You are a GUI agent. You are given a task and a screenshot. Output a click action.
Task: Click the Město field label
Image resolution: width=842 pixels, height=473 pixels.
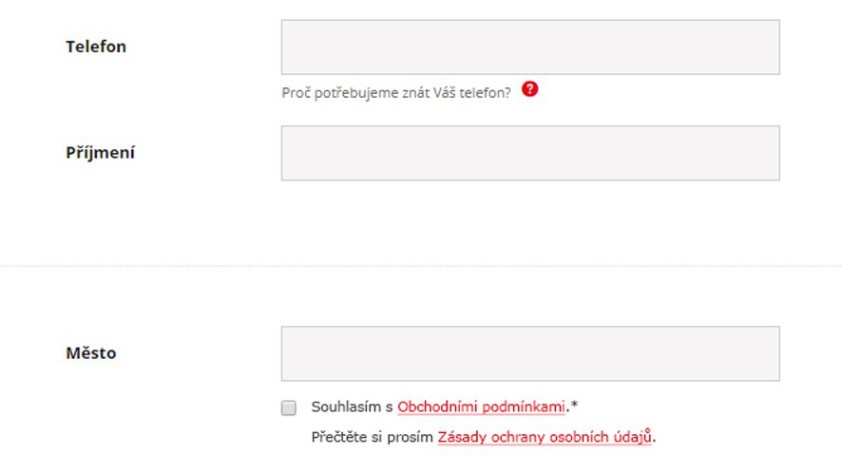91,353
